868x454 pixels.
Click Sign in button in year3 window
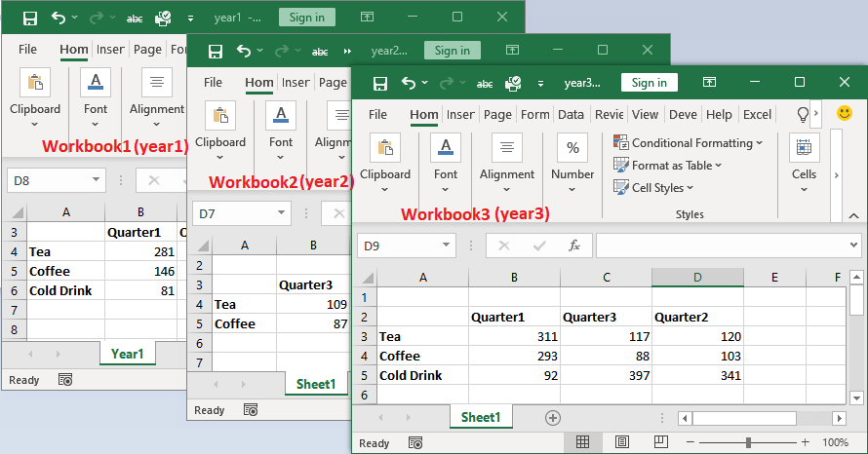(649, 83)
